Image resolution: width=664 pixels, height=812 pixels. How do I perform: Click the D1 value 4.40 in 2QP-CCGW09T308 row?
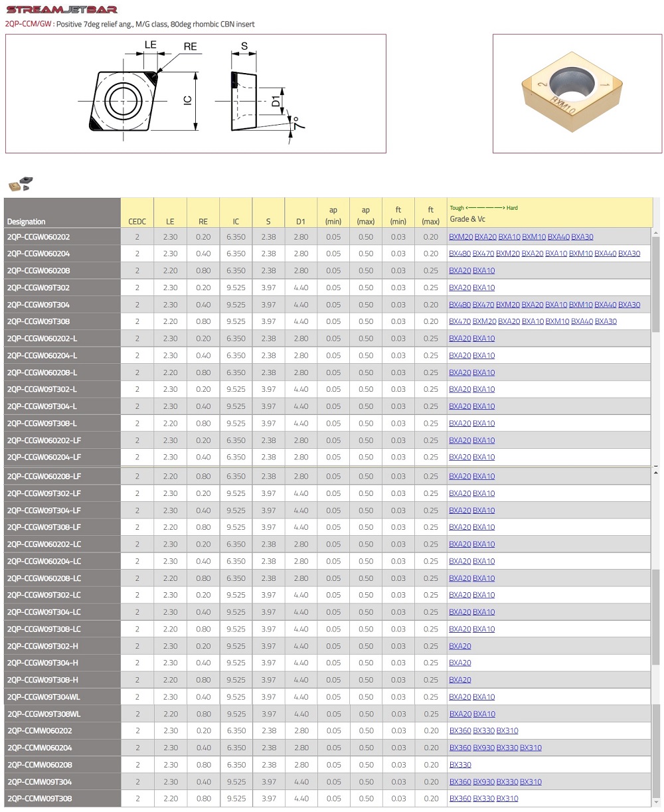click(301, 321)
